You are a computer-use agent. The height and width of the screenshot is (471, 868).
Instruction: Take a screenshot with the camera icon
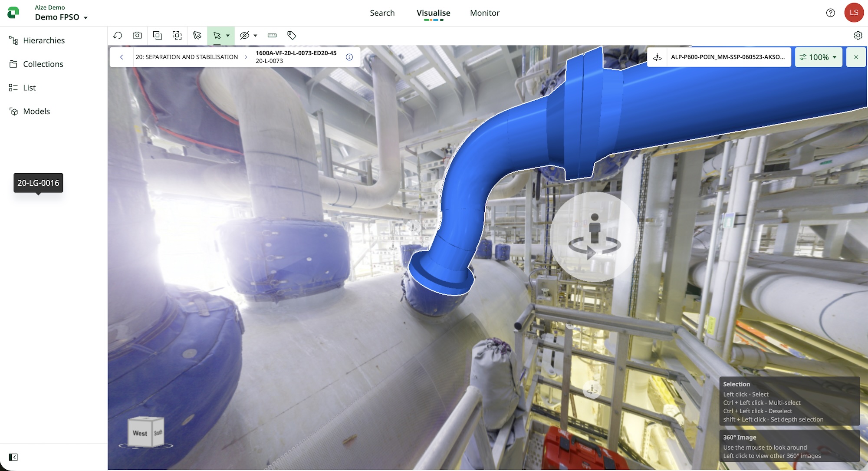[137, 36]
